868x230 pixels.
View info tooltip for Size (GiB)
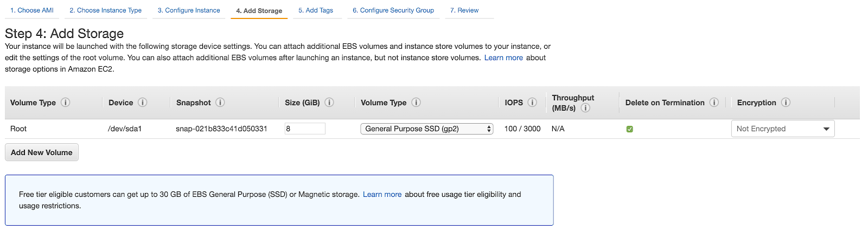(x=329, y=103)
